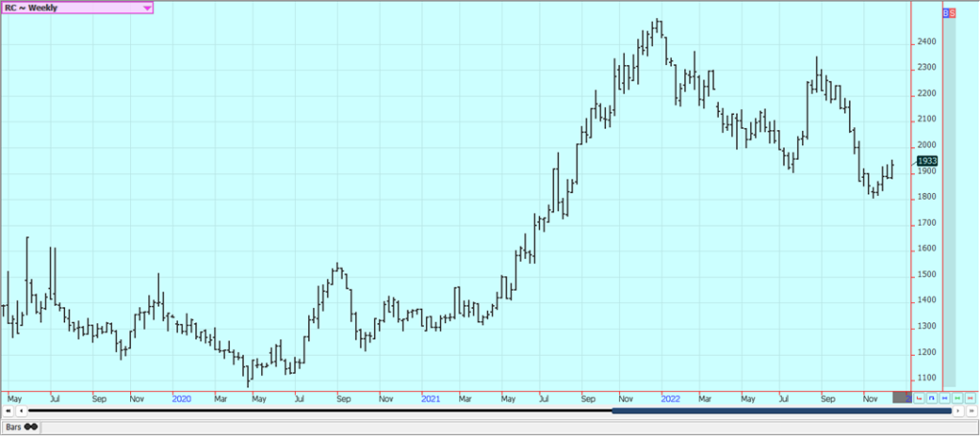
Task: Click the 1300 price axis label
Action: 926,327
